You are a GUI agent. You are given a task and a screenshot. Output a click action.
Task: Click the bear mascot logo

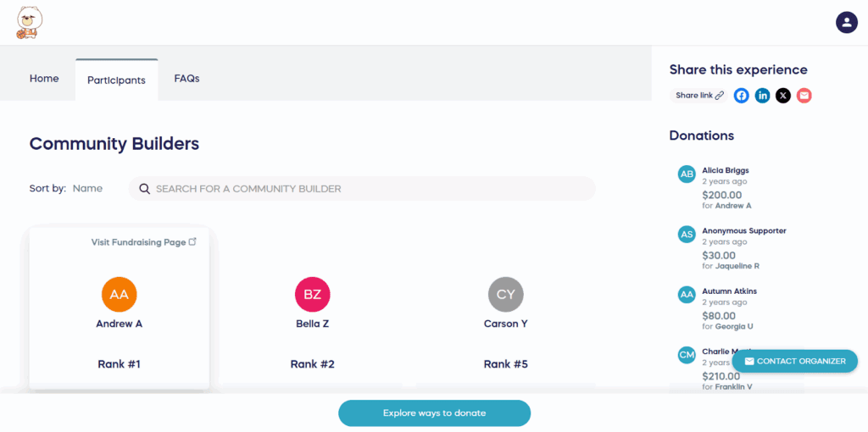29,23
